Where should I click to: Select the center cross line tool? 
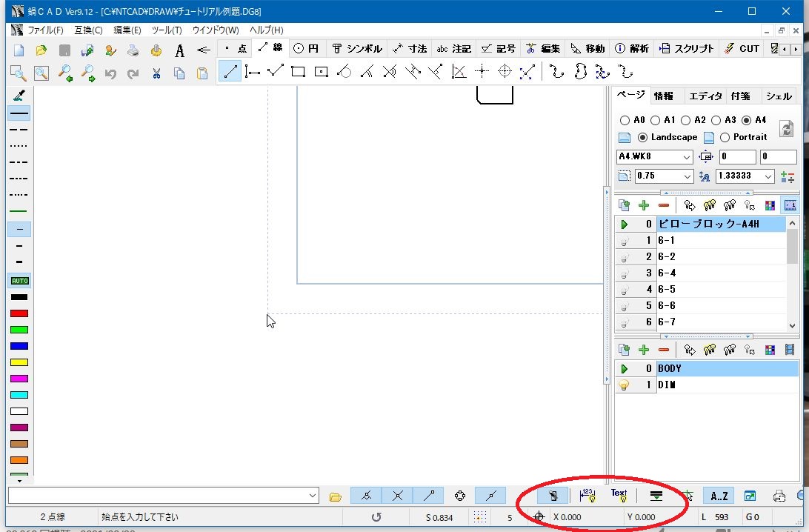(x=482, y=71)
